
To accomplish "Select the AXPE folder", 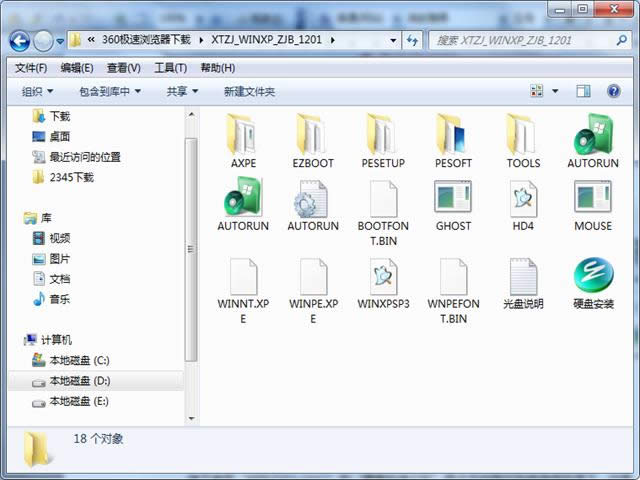I will tap(243, 136).
